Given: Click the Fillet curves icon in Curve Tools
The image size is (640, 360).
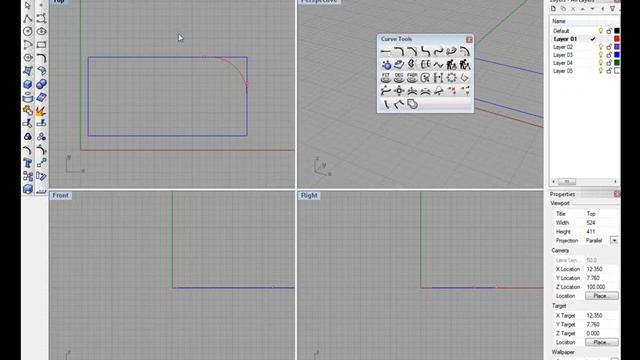Looking at the screenshot, I should click(x=399, y=52).
